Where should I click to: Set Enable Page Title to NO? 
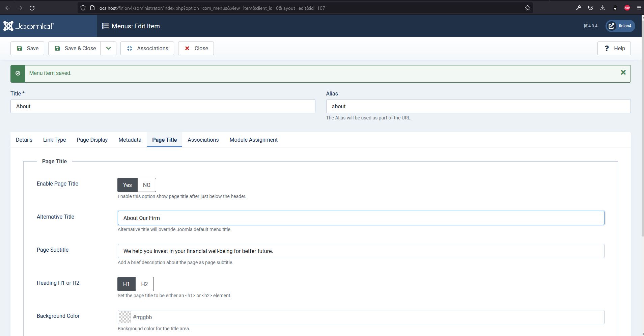click(146, 185)
